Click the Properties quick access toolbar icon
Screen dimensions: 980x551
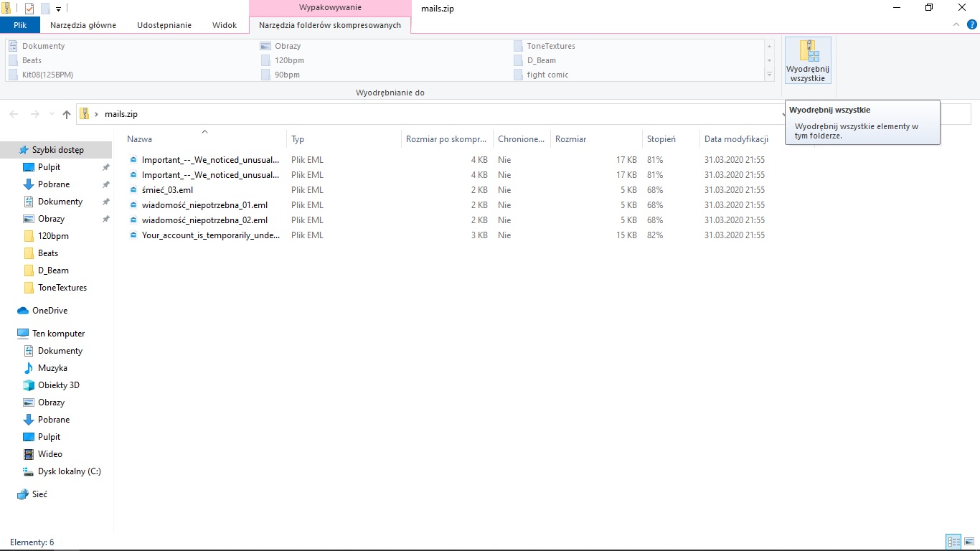tap(29, 9)
